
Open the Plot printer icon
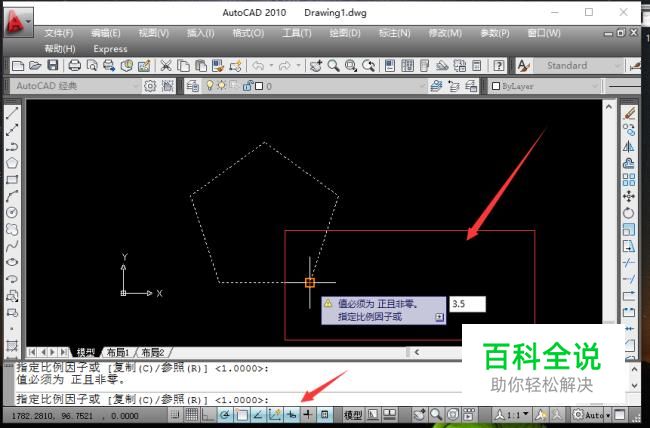click(x=75, y=66)
